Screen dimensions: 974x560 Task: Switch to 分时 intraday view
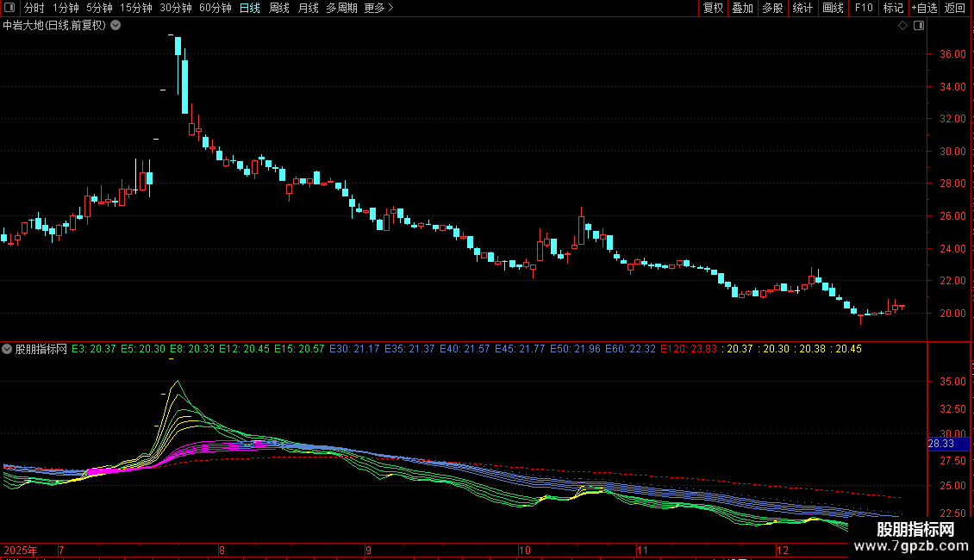(34, 8)
